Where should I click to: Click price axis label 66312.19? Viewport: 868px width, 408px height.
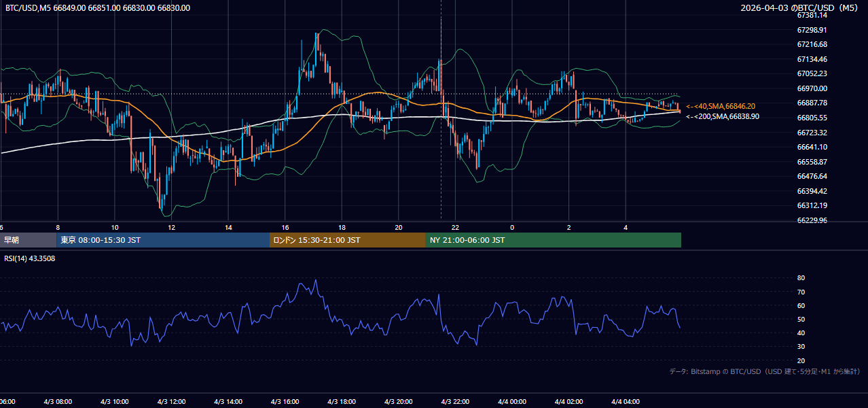[x=812, y=205]
